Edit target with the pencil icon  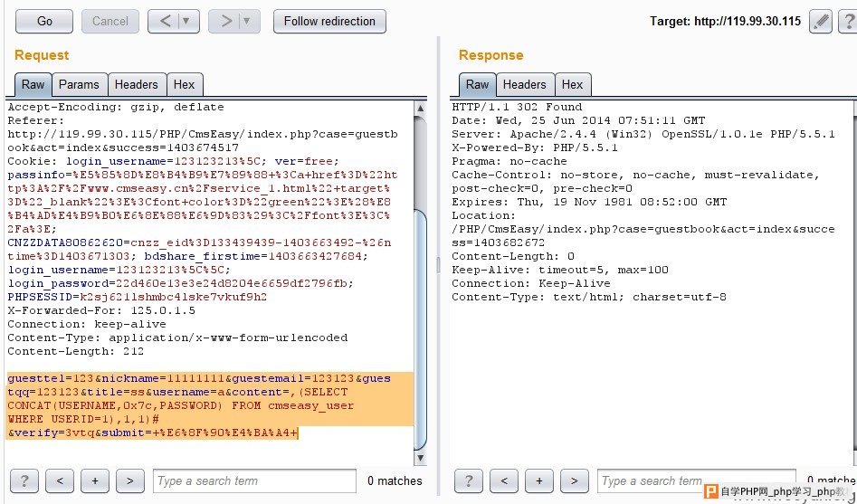821,22
